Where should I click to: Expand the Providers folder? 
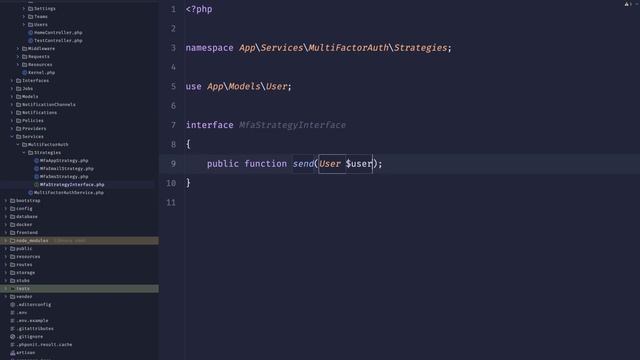[12, 129]
